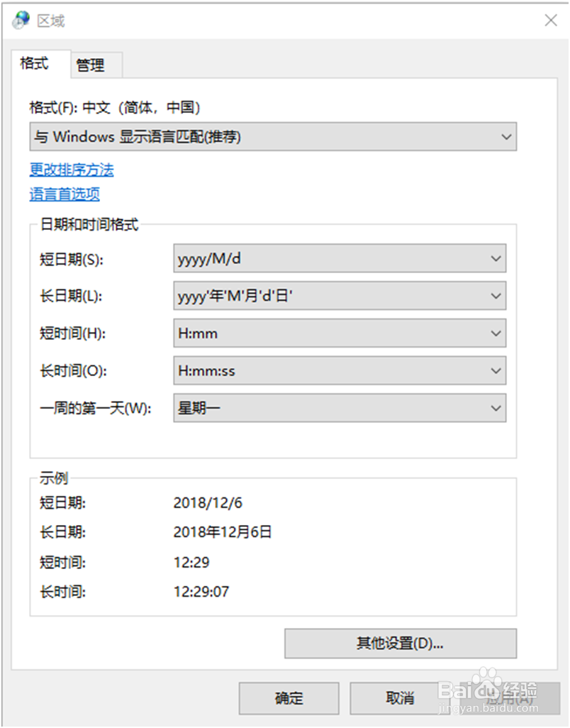Click the globe icon in the title bar
The height and width of the screenshot is (728, 570).
pos(21,21)
